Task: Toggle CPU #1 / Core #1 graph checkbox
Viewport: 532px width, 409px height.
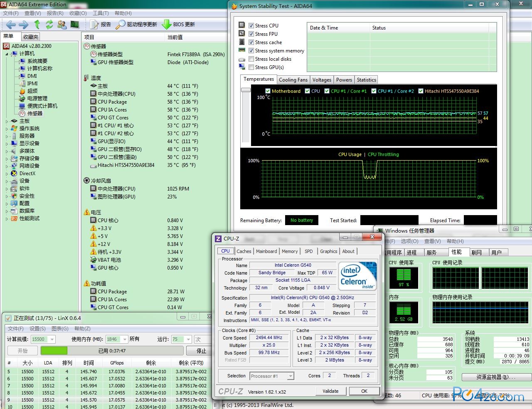Action: 327,91
